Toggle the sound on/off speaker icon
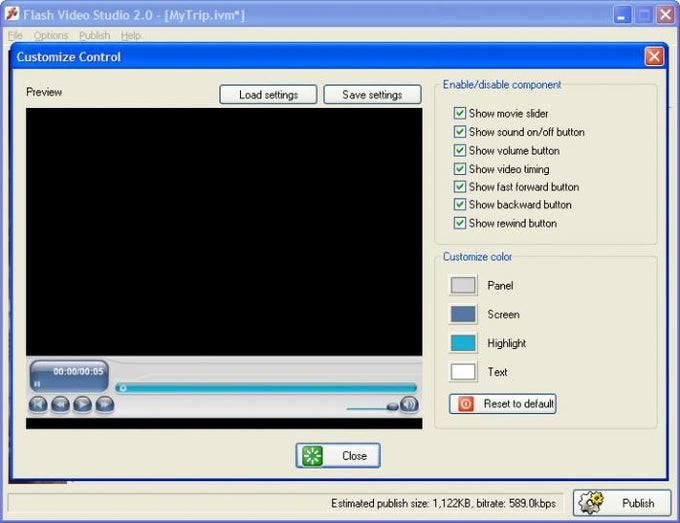The image size is (680, 523). point(409,404)
